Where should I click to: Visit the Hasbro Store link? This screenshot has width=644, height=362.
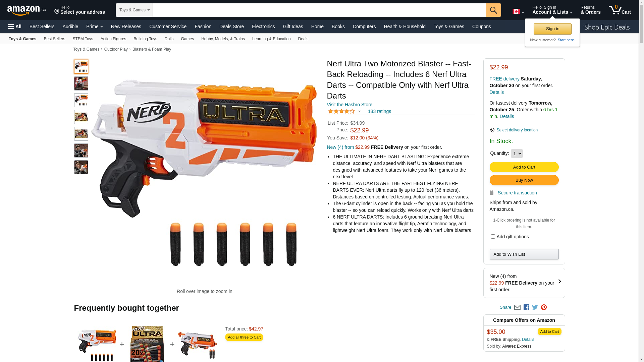[x=350, y=105]
